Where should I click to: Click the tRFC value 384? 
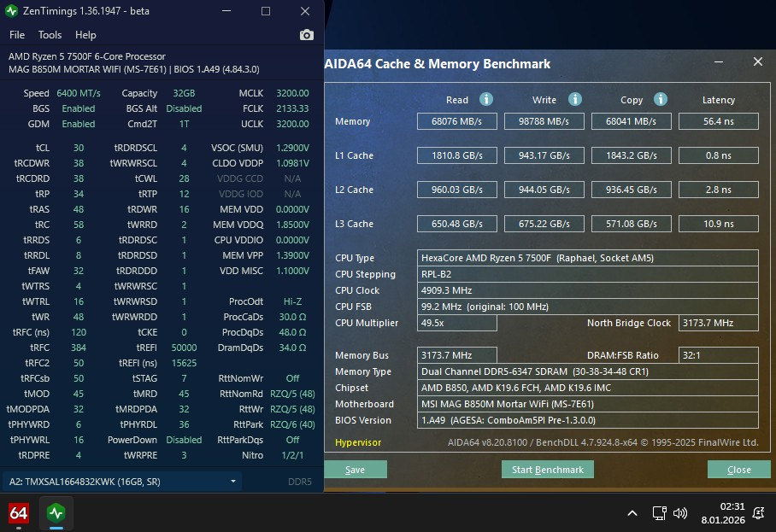tap(78, 348)
